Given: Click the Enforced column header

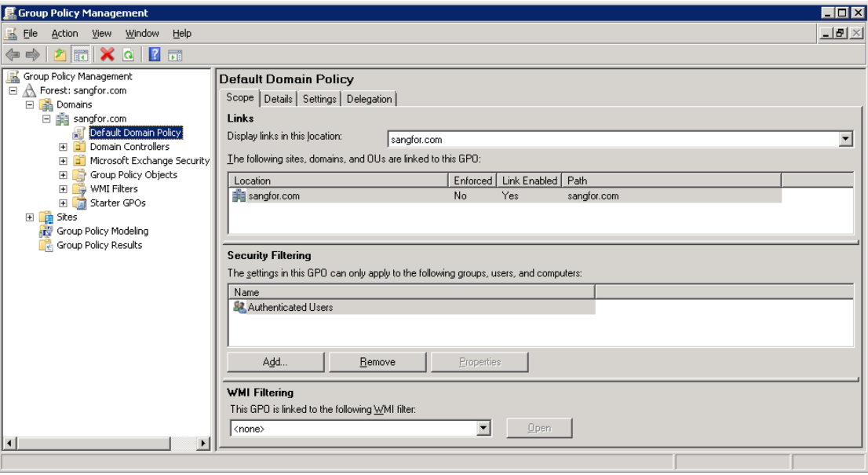Looking at the screenshot, I should click(469, 181).
